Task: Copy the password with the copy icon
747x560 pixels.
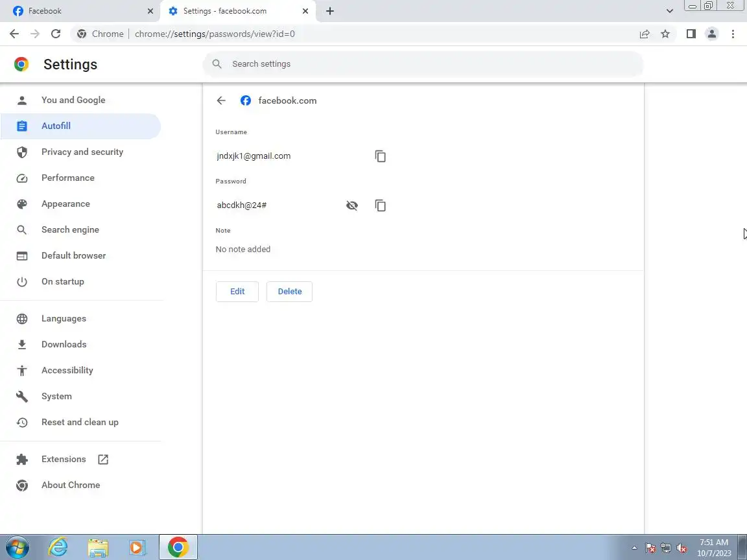Action: tap(380, 205)
